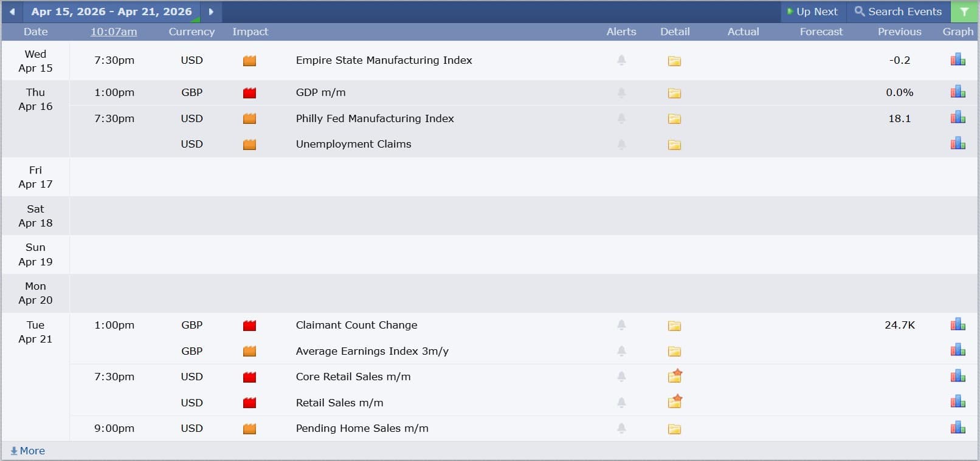The height and width of the screenshot is (461, 980).
Task: Click the Actual column header
Action: click(x=743, y=32)
